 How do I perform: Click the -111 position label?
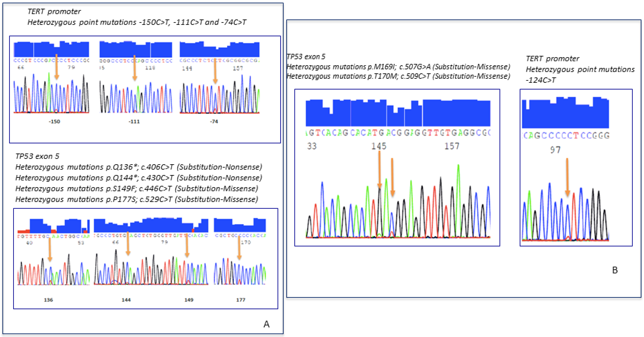[134, 122]
